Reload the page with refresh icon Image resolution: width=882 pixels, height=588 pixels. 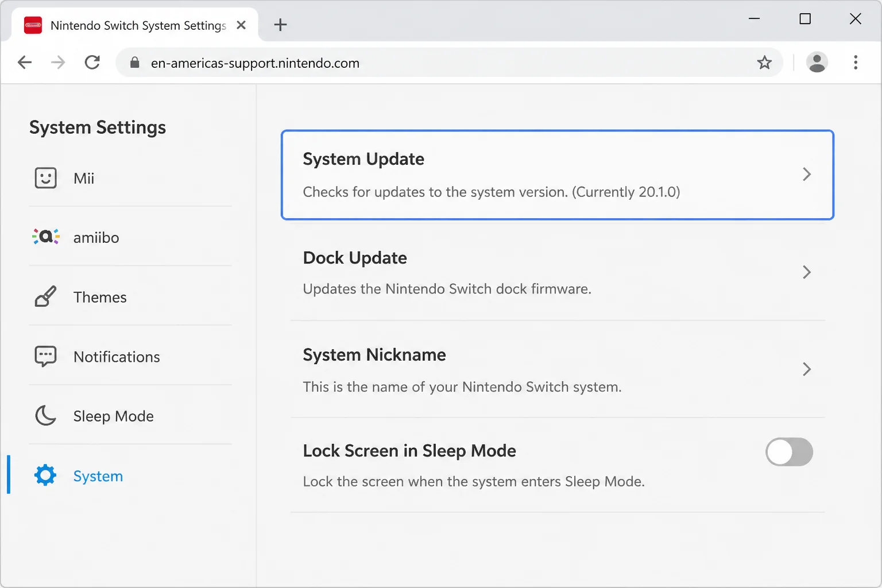coord(92,62)
